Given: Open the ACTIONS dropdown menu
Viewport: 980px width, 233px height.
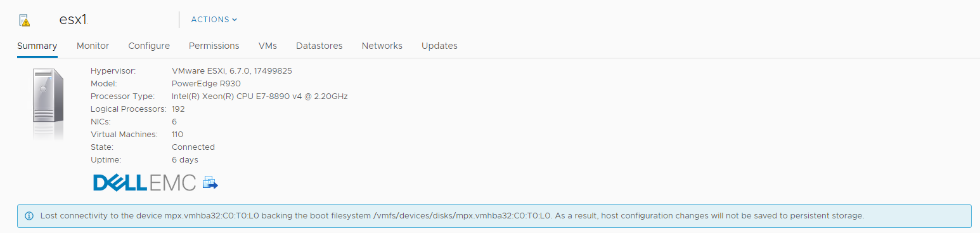Looking at the screenshot, I should [x=214, y=20].
